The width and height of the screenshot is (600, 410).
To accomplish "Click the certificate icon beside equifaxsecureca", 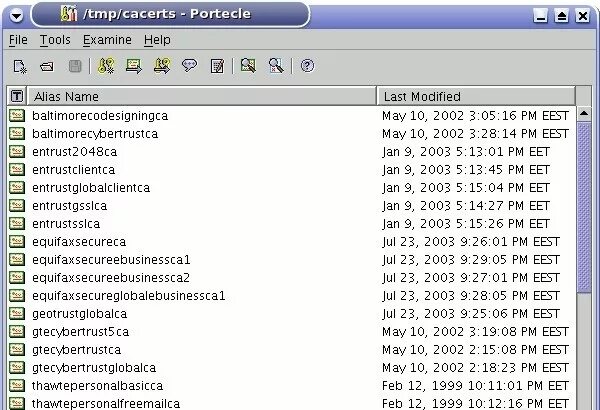I will (x=17, y=241).
